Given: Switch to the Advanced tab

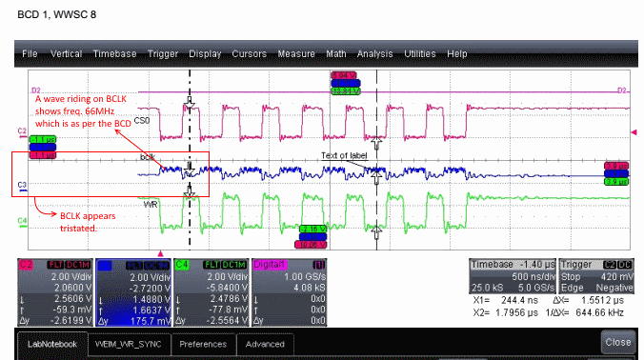Looking at the screenshot, I should tap(265, 344).
